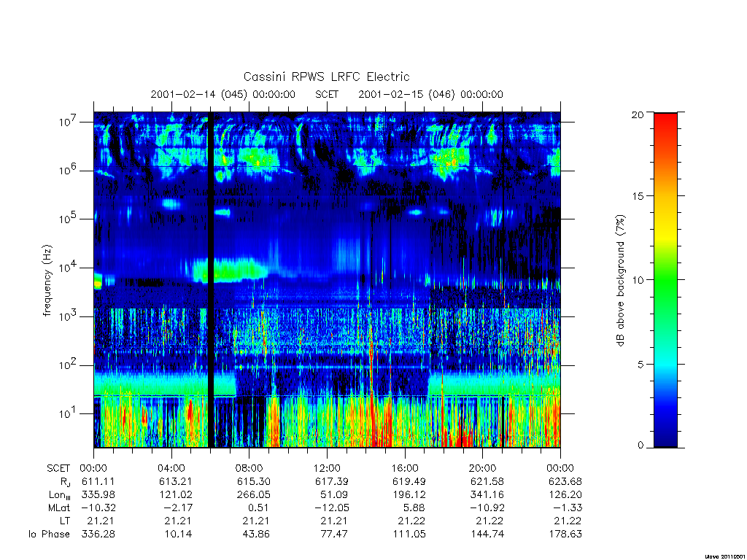This screenshot has height=560, width=747.
Task: Click the Io Phase value 10.14
Action: click(178, 534)
